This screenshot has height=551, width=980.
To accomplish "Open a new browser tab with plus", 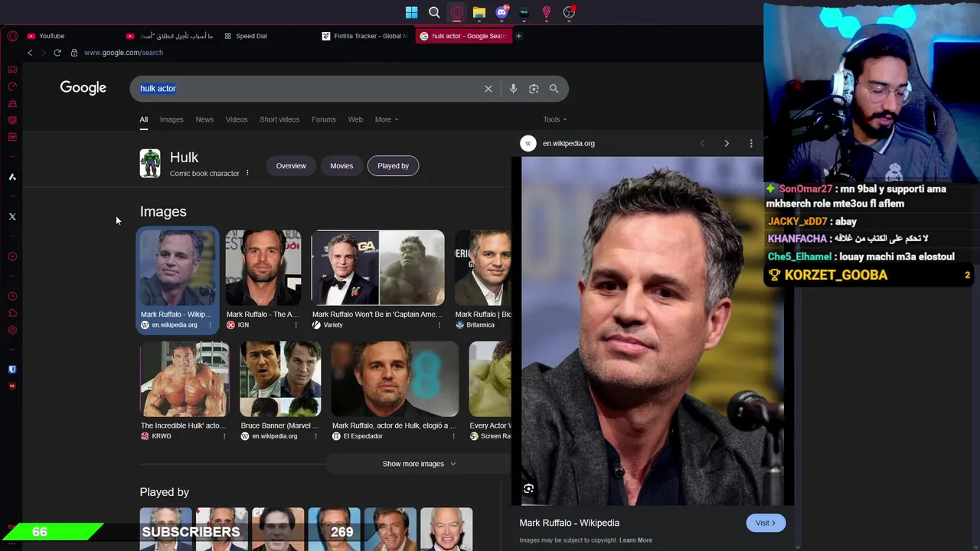I will point(518,36).
